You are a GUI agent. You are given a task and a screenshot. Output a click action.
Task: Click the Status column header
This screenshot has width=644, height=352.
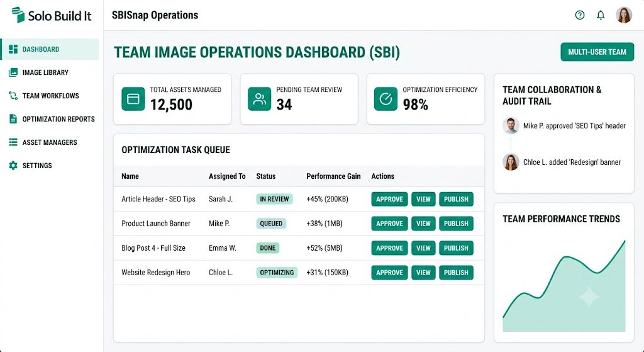coord(266,176)
